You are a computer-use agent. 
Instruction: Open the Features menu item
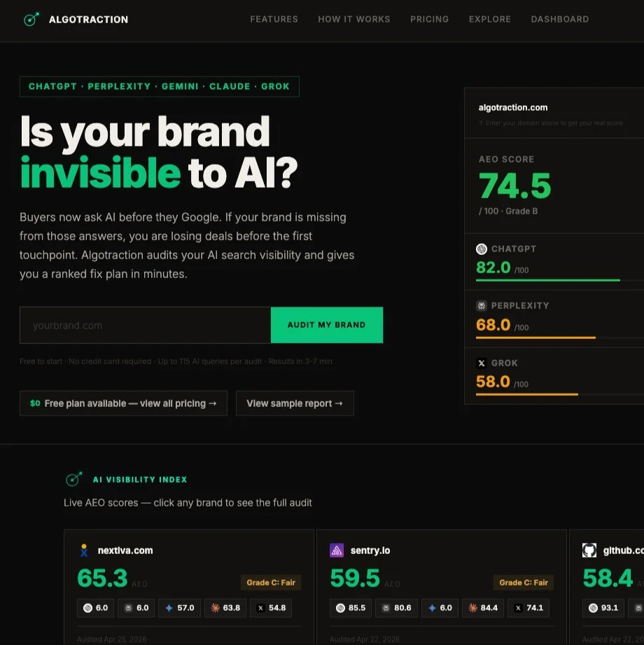click(274, 19)
